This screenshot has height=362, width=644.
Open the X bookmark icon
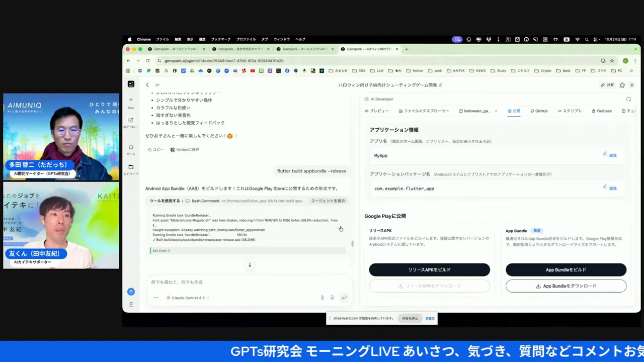[x=278, y=71]
